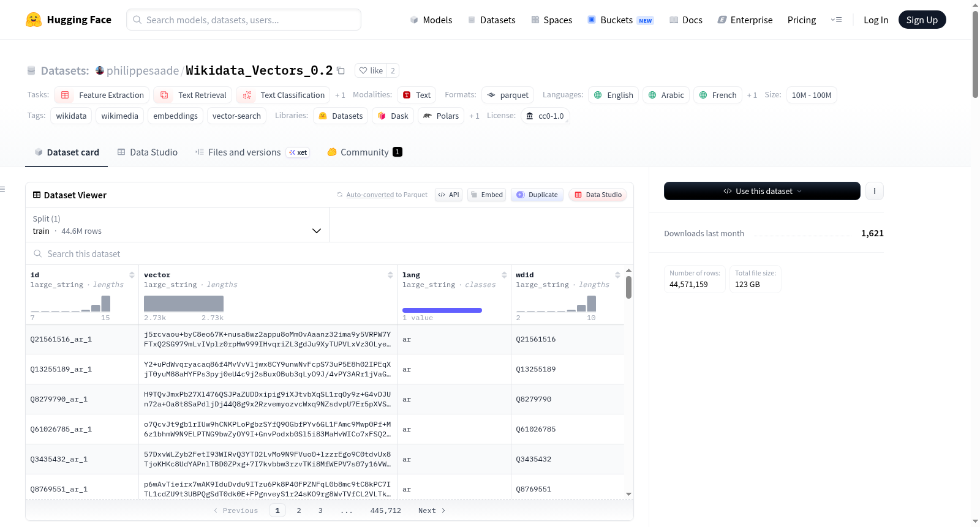Open Spaces in the navigation bar
The height and width of the screenshot is (527, 980).
pos(552,20)
